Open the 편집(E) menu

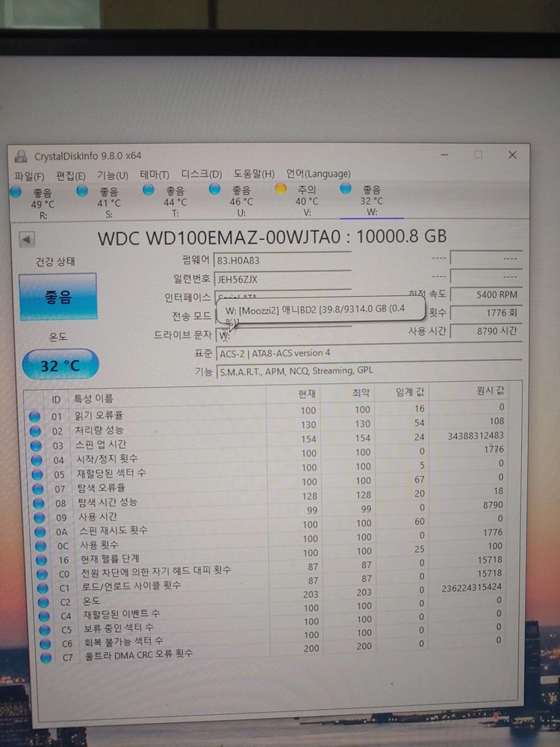coord(70,176)
